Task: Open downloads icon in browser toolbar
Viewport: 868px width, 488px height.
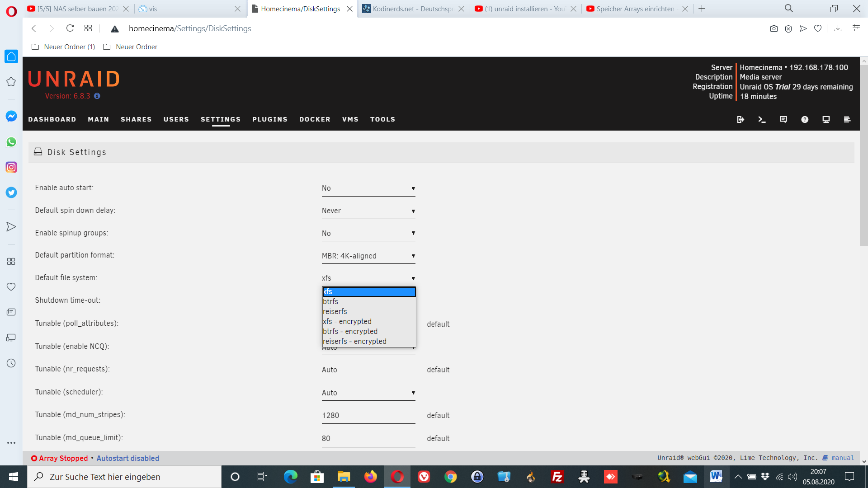Action: click(838, 28)
